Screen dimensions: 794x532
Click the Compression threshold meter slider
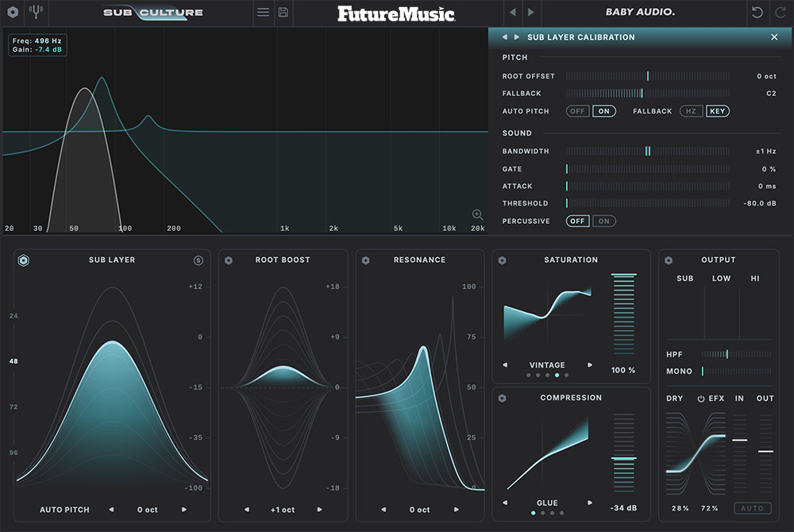tap(624, 453)
